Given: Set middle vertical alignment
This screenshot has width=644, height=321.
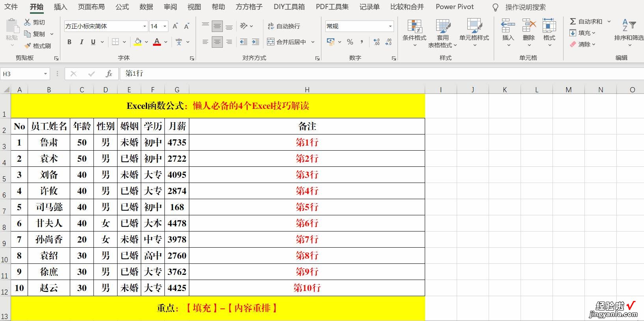Looking at the screenshot, I should coord(217,26).
